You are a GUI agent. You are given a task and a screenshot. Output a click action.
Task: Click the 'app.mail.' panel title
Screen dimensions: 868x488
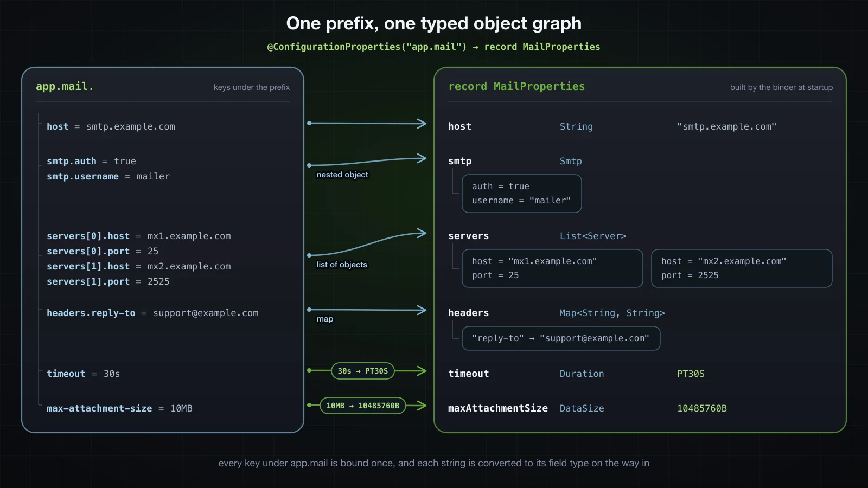point(65,86)
